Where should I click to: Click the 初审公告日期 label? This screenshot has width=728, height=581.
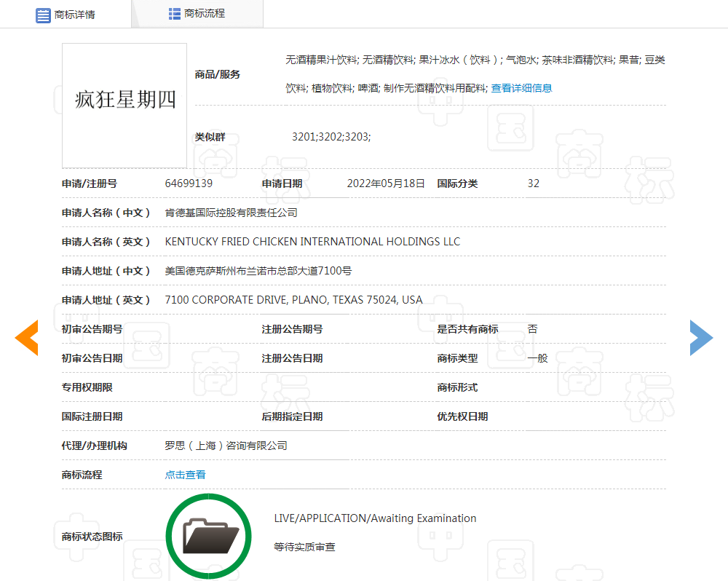pos(92,358)
